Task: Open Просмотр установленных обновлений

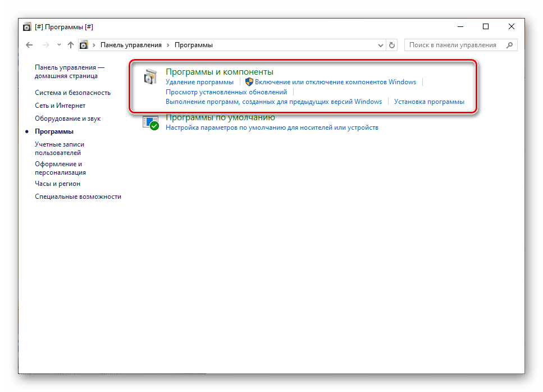Action: (226, 92)
